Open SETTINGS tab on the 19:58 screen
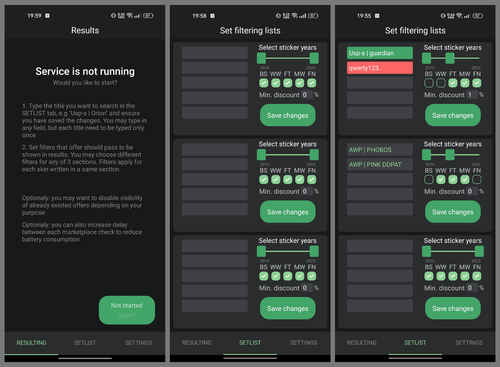 [304, 343]
